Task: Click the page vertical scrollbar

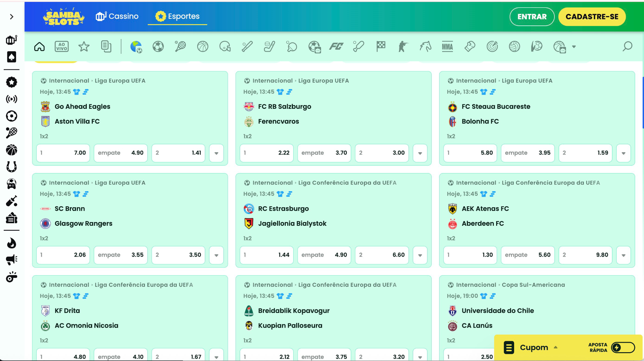Action: 643,103
